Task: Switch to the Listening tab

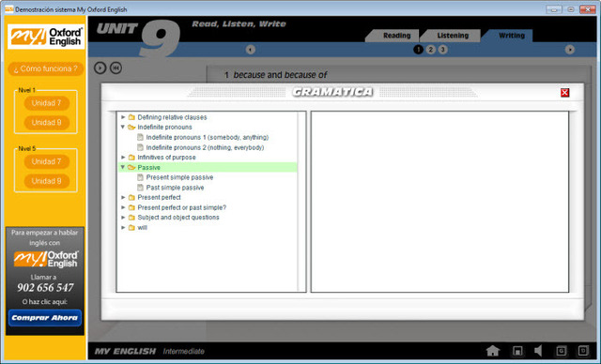Action: (453, 36)
